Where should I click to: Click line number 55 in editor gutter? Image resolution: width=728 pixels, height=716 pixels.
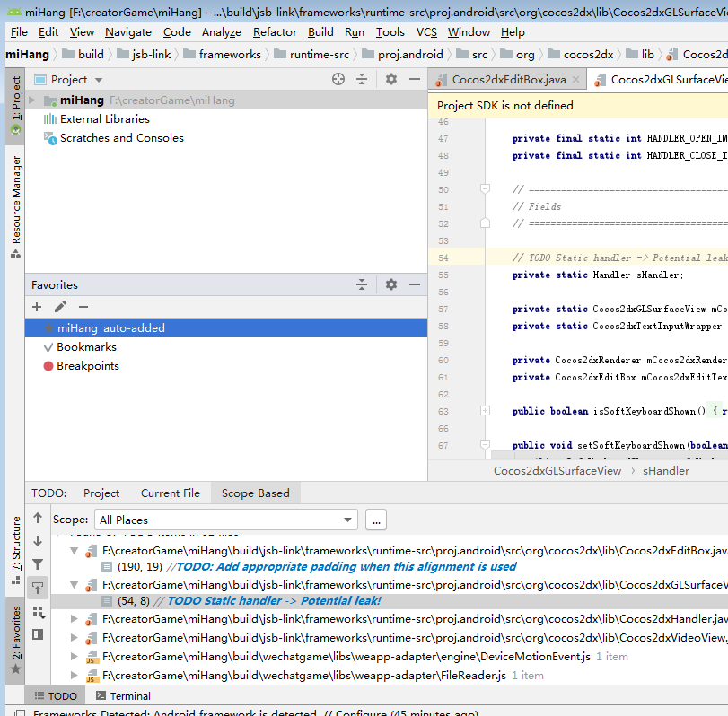click(x=443, y=275)
